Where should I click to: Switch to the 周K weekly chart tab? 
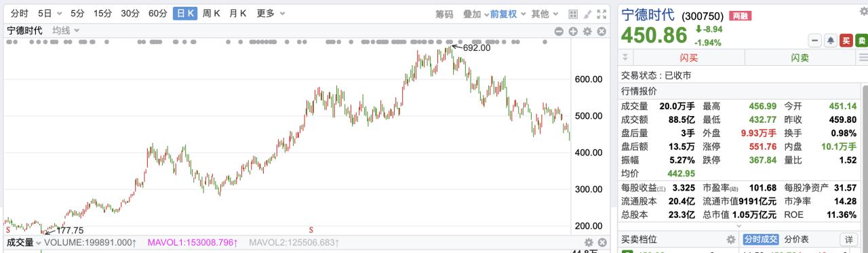click(x=212, y=13)
